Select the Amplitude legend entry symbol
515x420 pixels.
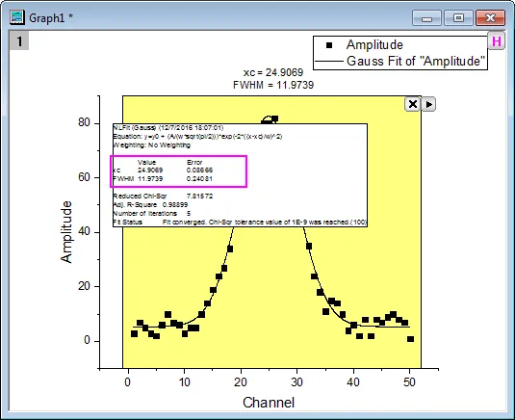(x=329, y=45)
